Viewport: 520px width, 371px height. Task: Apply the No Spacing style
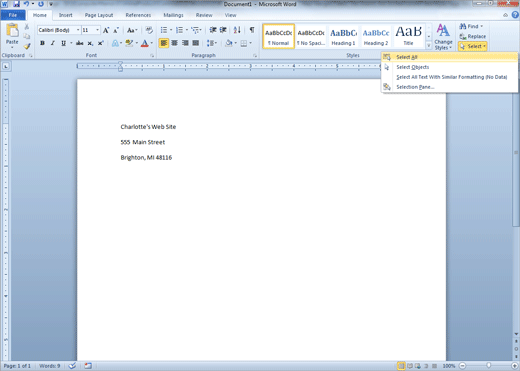coord(311,36)
